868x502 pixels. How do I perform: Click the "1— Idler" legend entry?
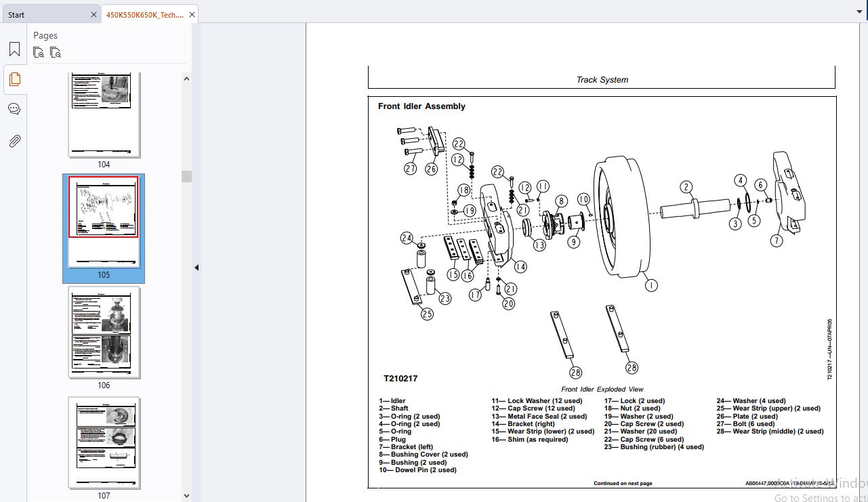pyautogui.click(x=392, y=401)
